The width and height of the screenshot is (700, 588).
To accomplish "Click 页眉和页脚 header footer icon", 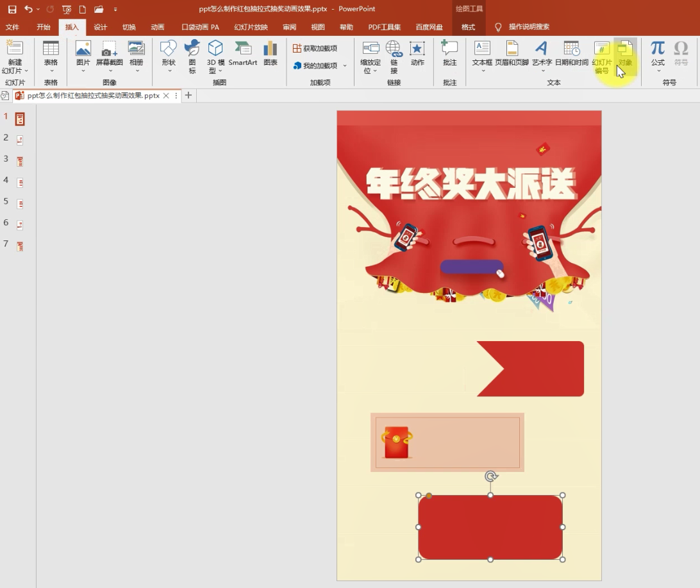I will [x=512, y=48].
